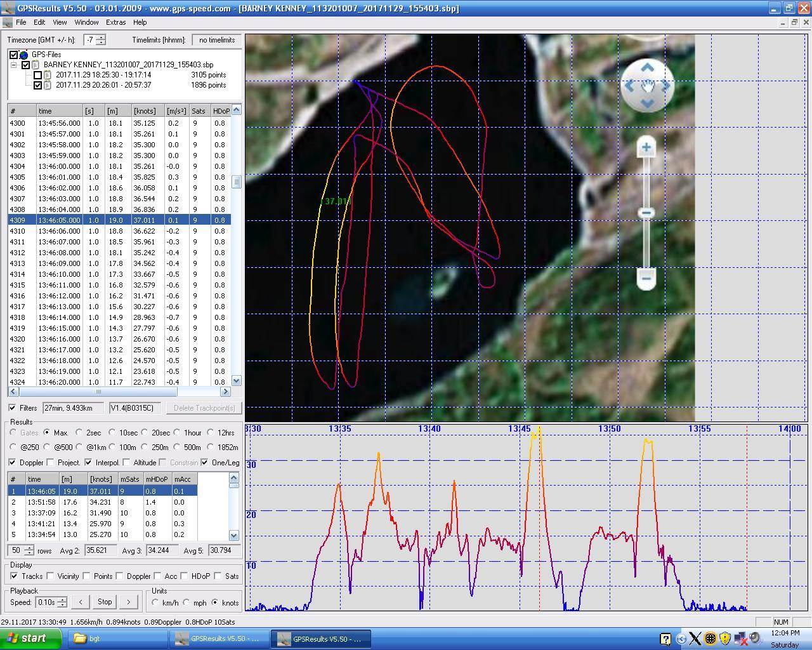
Task: Pan the map left with arrow
Action: click(x=628, y=86)
